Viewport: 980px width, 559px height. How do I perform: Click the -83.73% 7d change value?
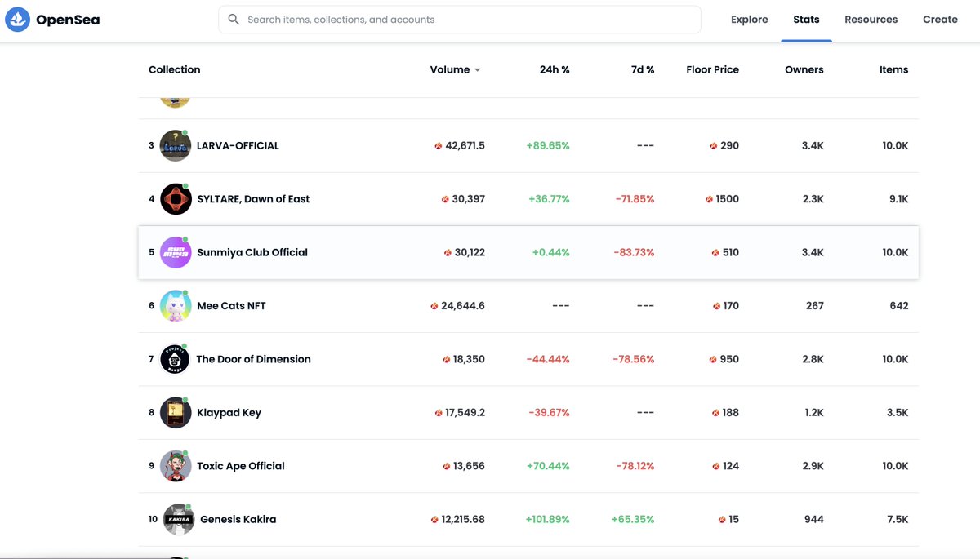pyautogui.click(x=634, y=253)
